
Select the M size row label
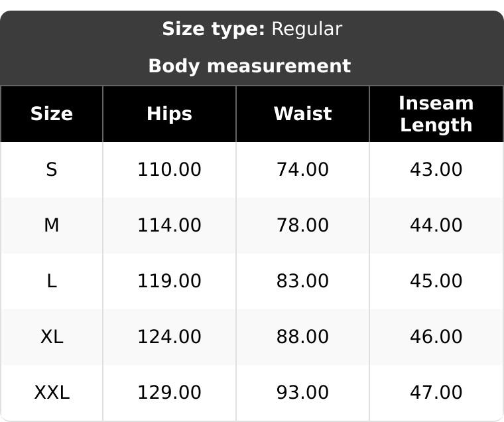[x=52, y=225]
